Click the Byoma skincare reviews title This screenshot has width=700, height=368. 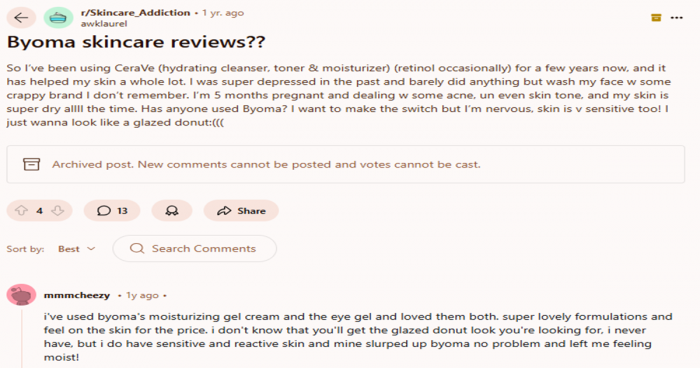point(136,42)
